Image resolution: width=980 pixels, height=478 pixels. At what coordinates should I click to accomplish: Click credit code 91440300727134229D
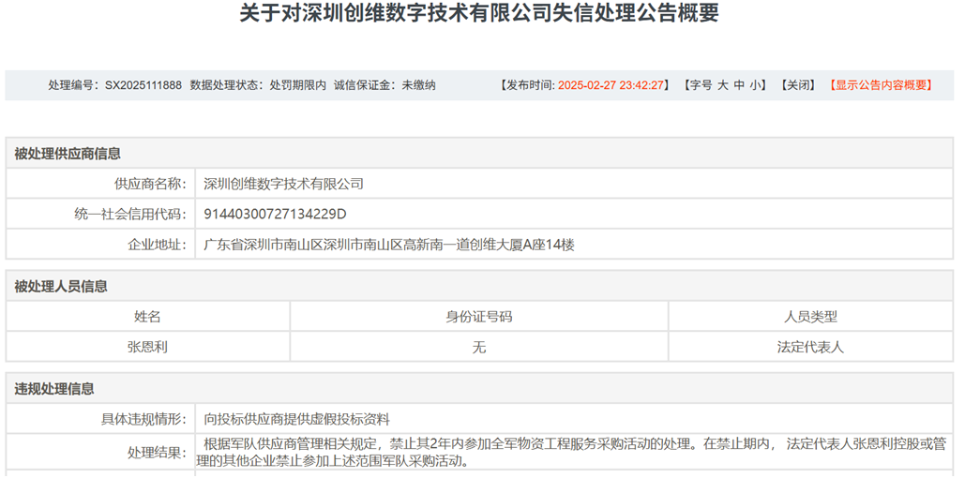(x=275, y=215)
